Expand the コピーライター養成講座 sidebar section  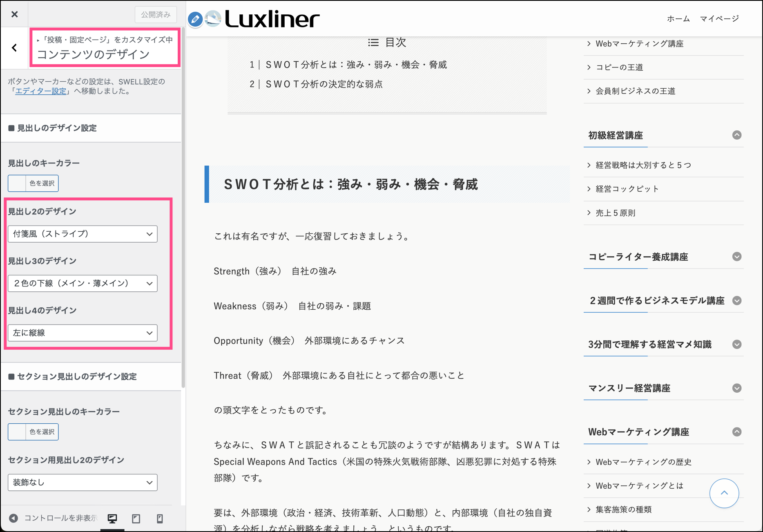click(736, 257)
